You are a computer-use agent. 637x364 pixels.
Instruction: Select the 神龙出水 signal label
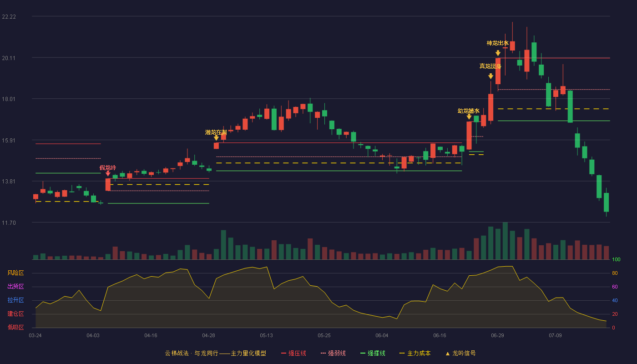tap(498, 43)
